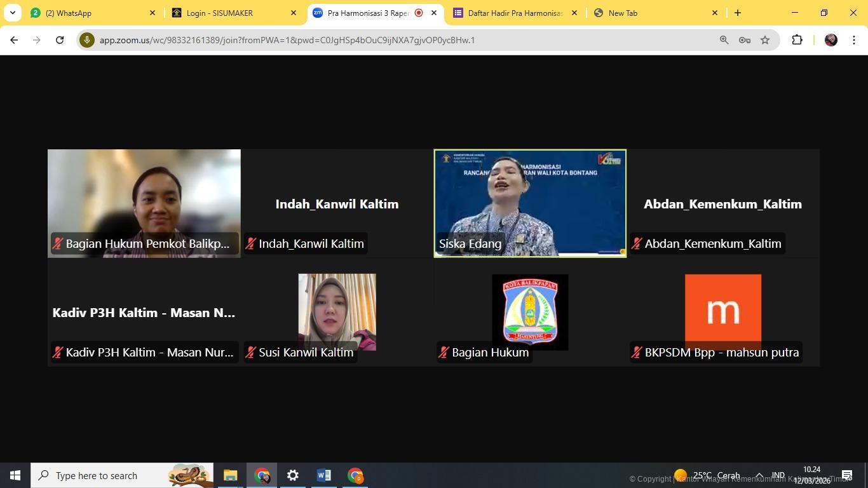868x488 pixels.
Task: Click the magnifier zoom icon in the address bar
Action: (724, 39)
